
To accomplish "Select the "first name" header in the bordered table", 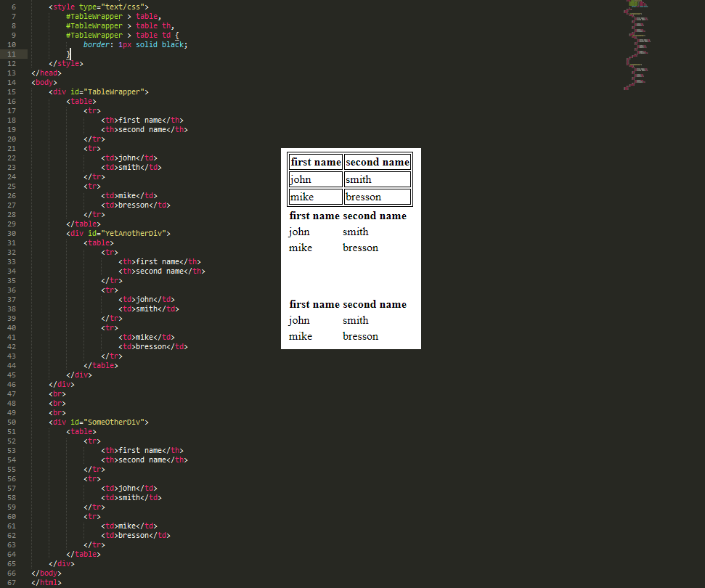I will (315, 162).
